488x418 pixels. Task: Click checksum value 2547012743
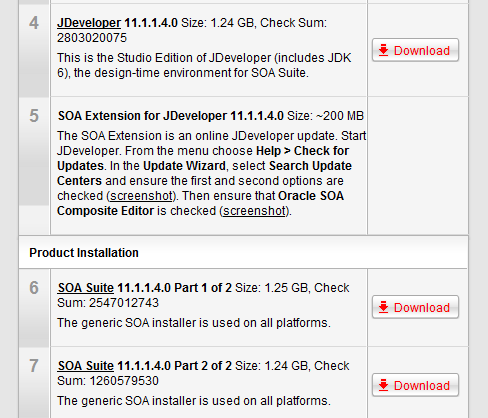[124, 303]
